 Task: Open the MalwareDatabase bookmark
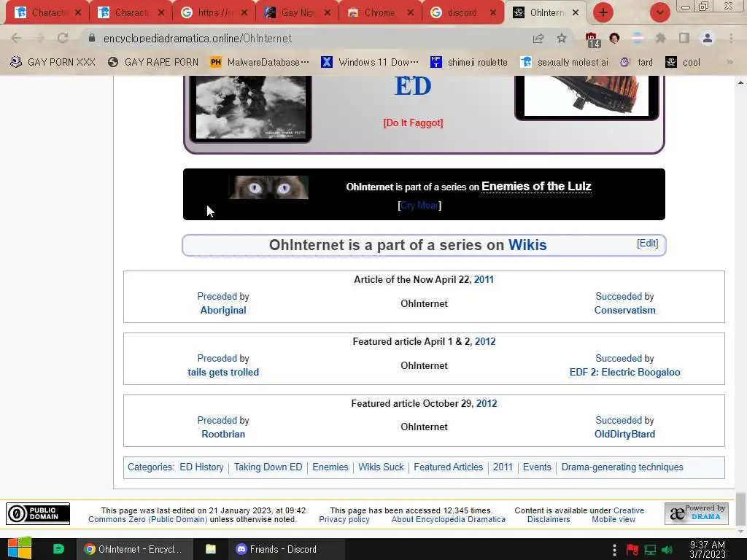(260, 62)
